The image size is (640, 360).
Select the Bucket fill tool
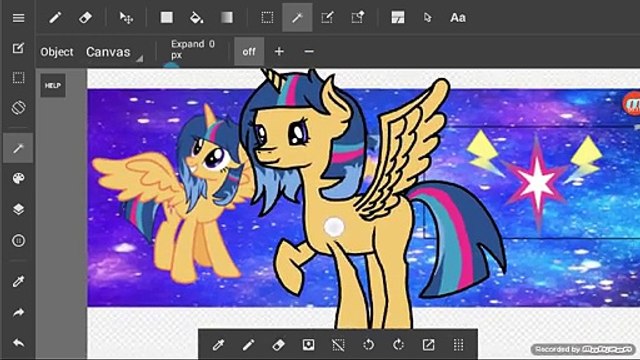[x=197, y=18]
